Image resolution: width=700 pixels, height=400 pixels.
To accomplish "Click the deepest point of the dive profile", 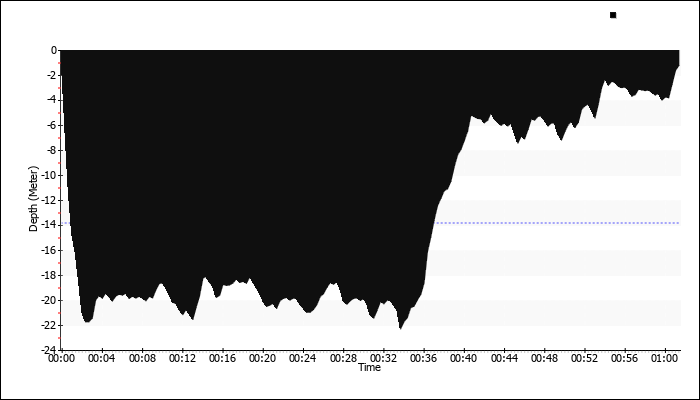I will pos(400,329).
